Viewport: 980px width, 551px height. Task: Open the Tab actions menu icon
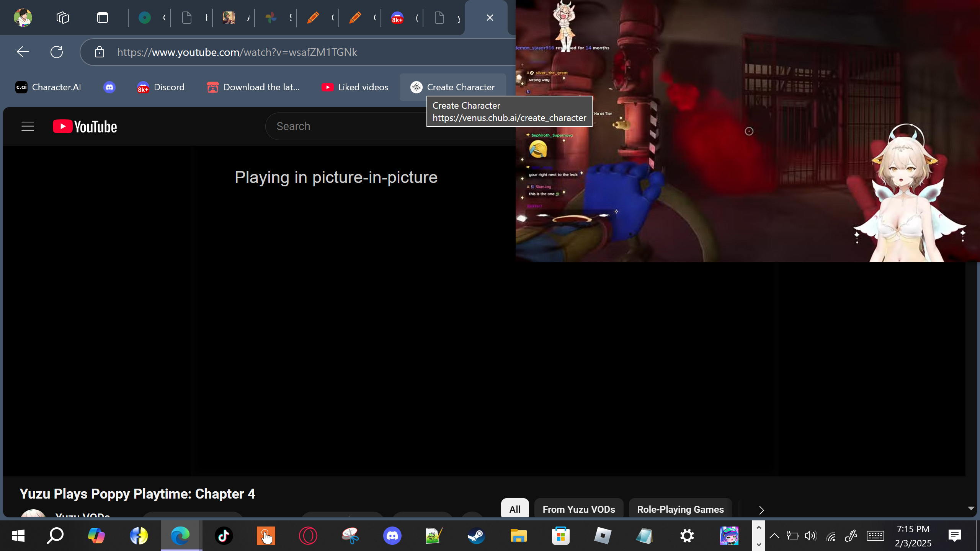[103, 18]
